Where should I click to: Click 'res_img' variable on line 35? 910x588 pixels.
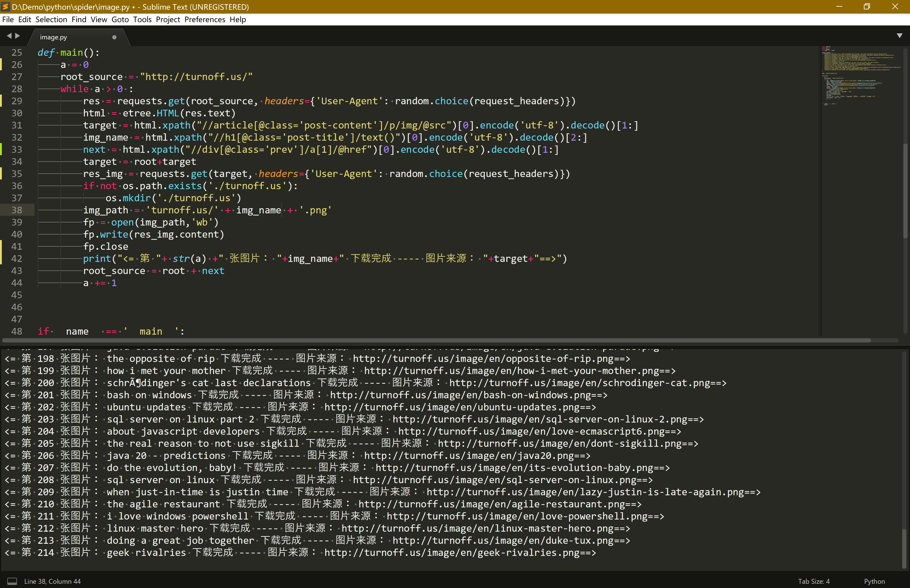coord(103,174)
